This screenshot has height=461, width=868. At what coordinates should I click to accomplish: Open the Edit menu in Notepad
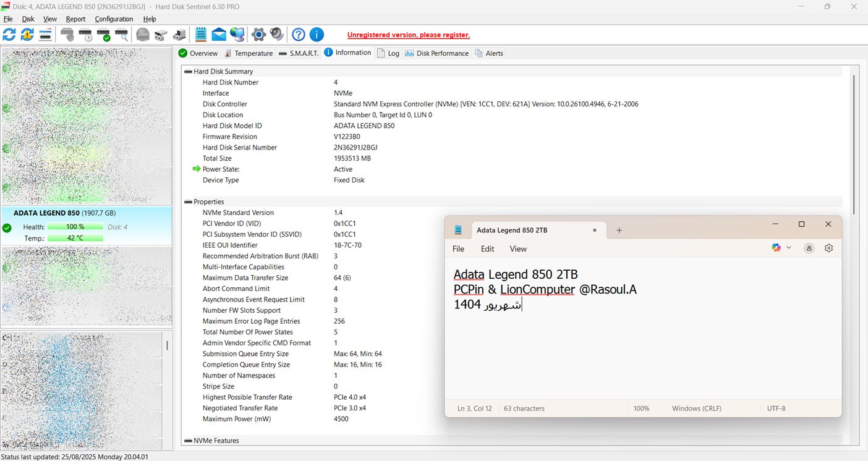coord(488,248)
